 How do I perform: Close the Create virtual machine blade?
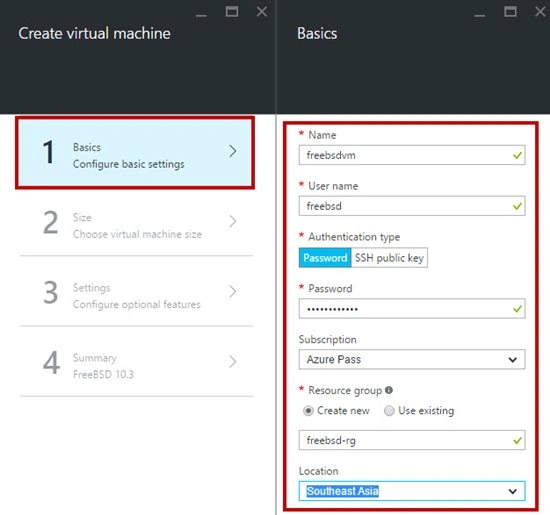tap(262, 12)
